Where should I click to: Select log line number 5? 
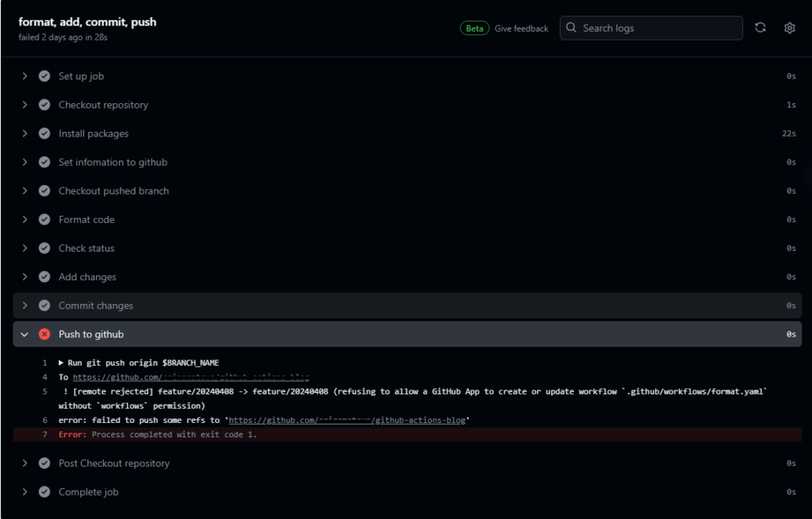click(45, 392)
